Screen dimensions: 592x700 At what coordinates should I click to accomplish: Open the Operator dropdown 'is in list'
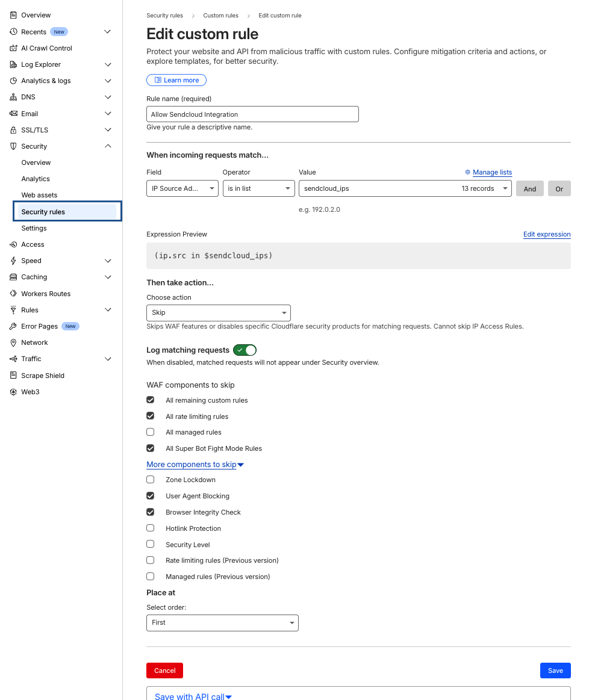point(259,188)
